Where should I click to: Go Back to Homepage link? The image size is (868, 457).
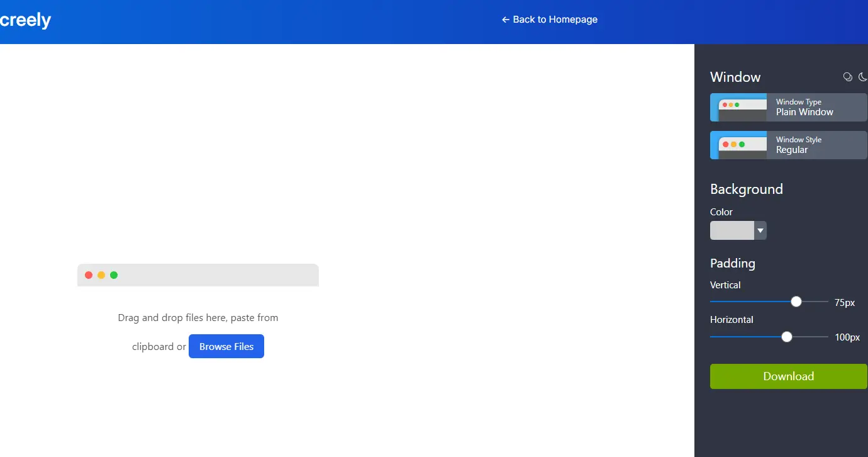(x=550, y=20)
